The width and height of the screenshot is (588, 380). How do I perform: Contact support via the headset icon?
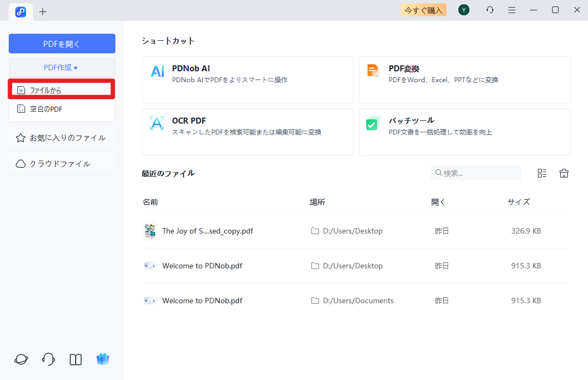click(x=48, y=359)
